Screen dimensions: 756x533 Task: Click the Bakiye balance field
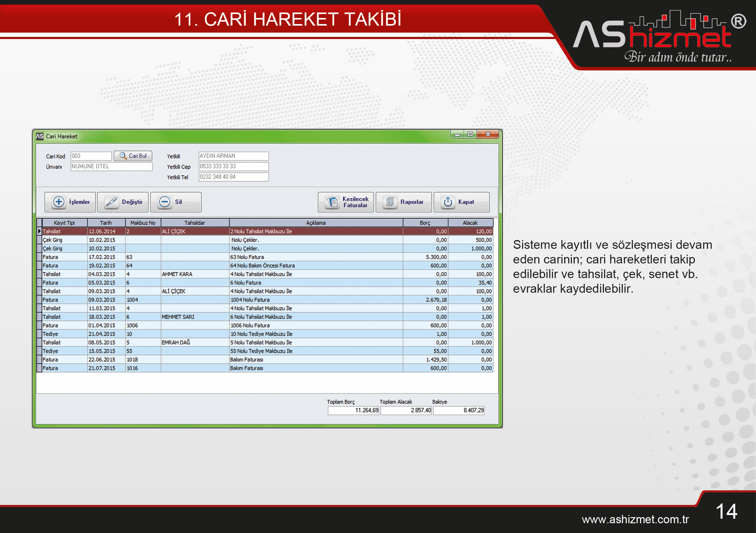coord(459,410)
